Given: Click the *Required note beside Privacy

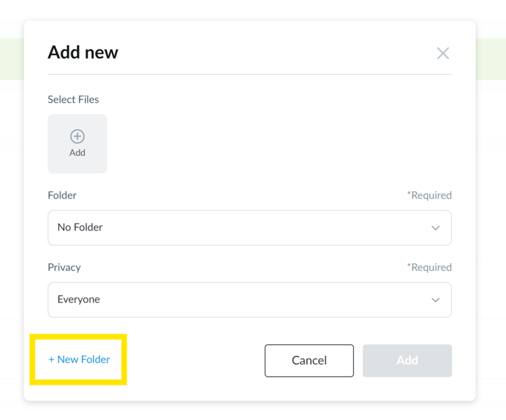Looking at the screenshot, I should click(429, 267).
